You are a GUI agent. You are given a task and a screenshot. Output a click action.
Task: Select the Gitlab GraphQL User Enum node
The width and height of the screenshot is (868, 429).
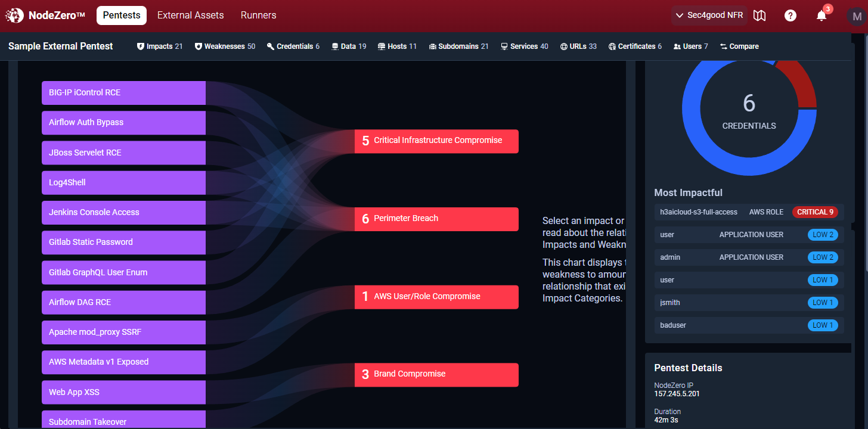click(123, 272)
